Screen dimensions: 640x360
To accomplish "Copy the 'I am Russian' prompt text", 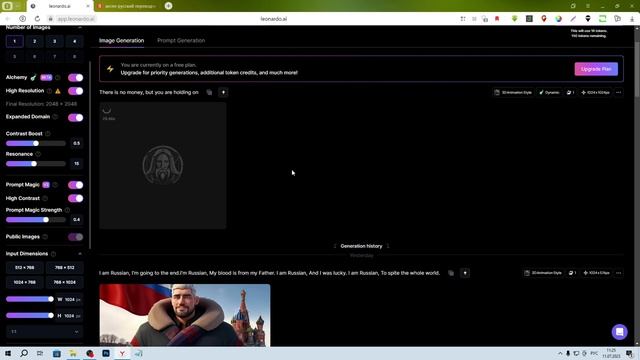I will (451, 273).
